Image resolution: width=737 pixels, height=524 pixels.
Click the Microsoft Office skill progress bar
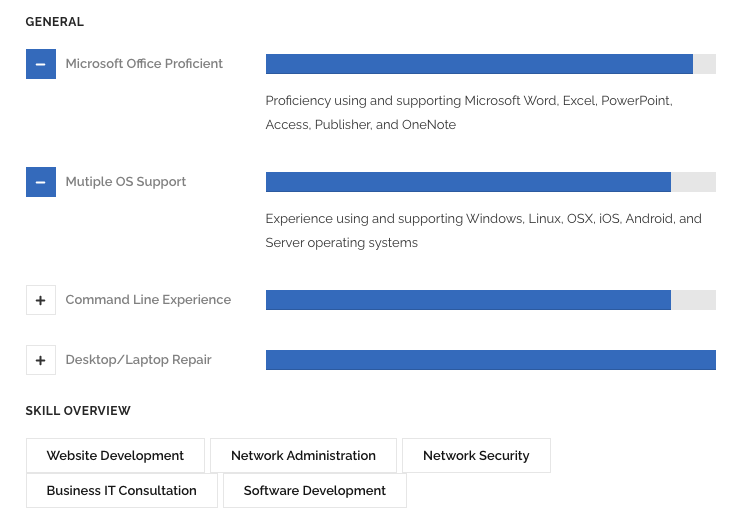click(x=490, y=64)
